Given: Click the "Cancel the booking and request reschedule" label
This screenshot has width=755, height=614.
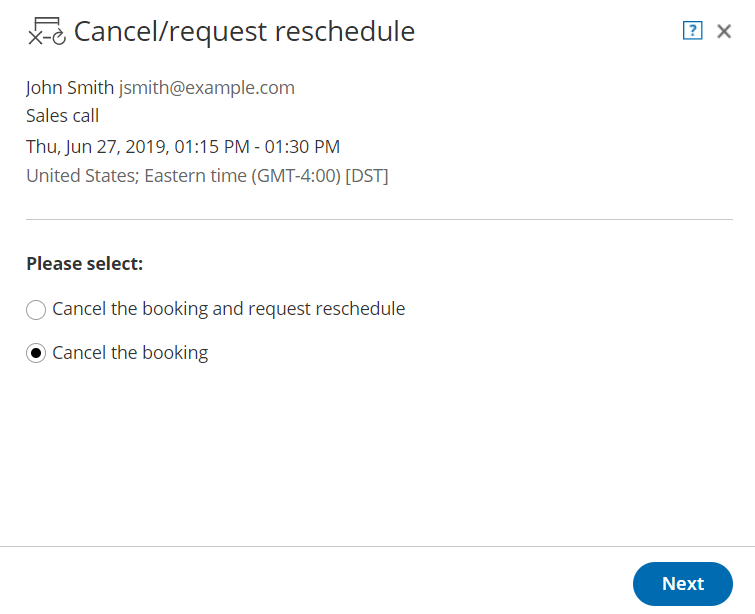Looking at the screenshot, I should [x=228, y=309].
